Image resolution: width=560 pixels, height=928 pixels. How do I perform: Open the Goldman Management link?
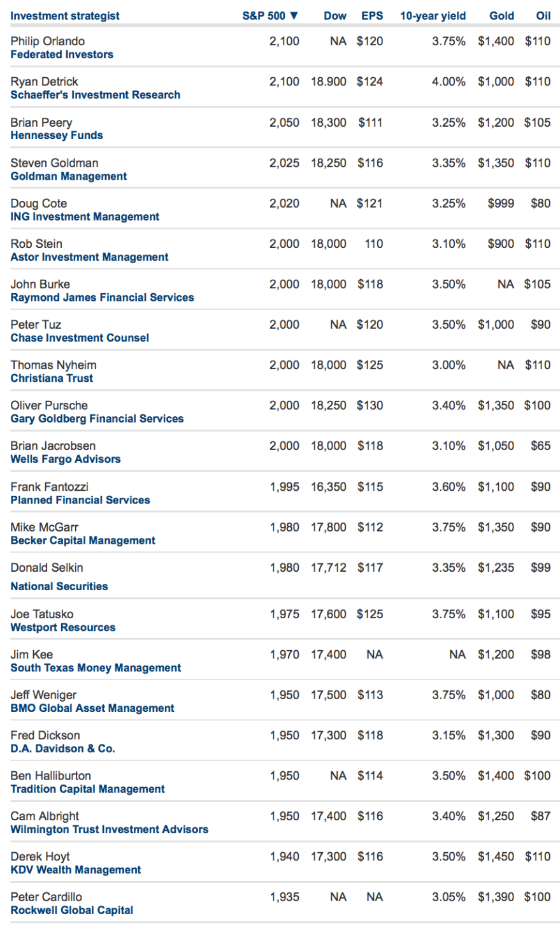pyautogui.click(x=69, y=177)
